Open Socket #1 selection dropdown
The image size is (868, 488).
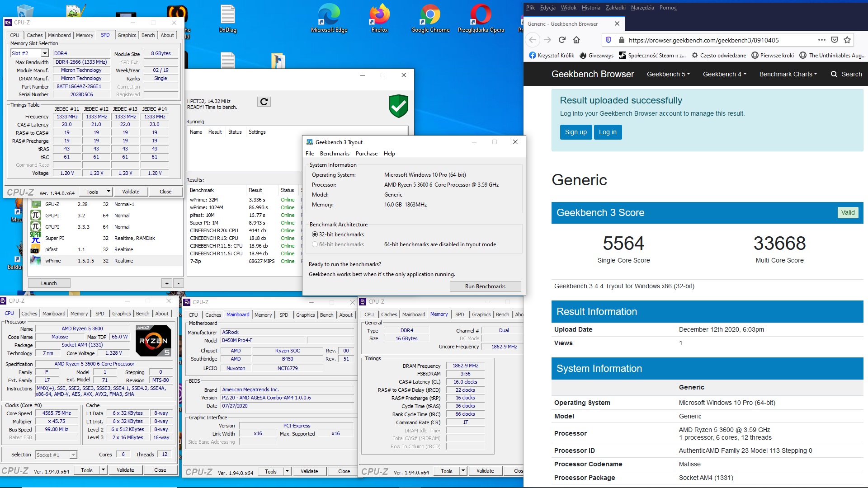(73, 455)
